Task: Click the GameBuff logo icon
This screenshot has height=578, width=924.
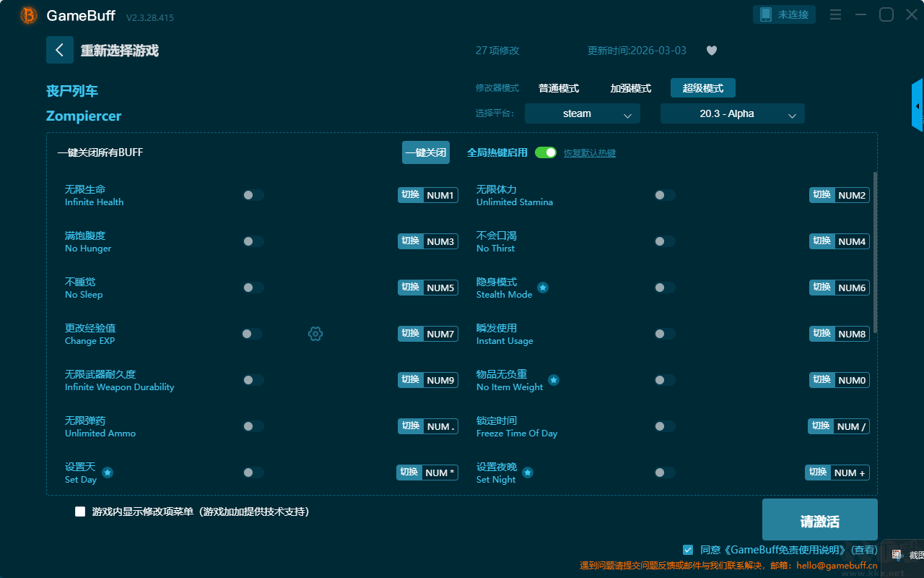Action: (29, 15)
